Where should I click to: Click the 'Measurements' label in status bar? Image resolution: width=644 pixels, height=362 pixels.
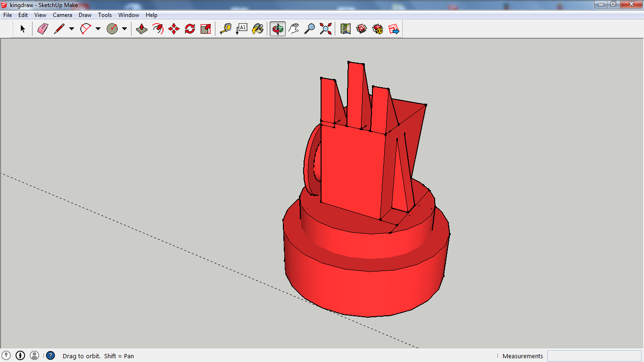523,356
